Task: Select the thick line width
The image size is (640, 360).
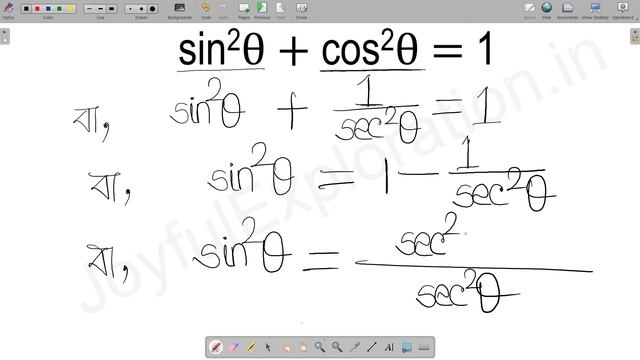Action: pos(111,9)
